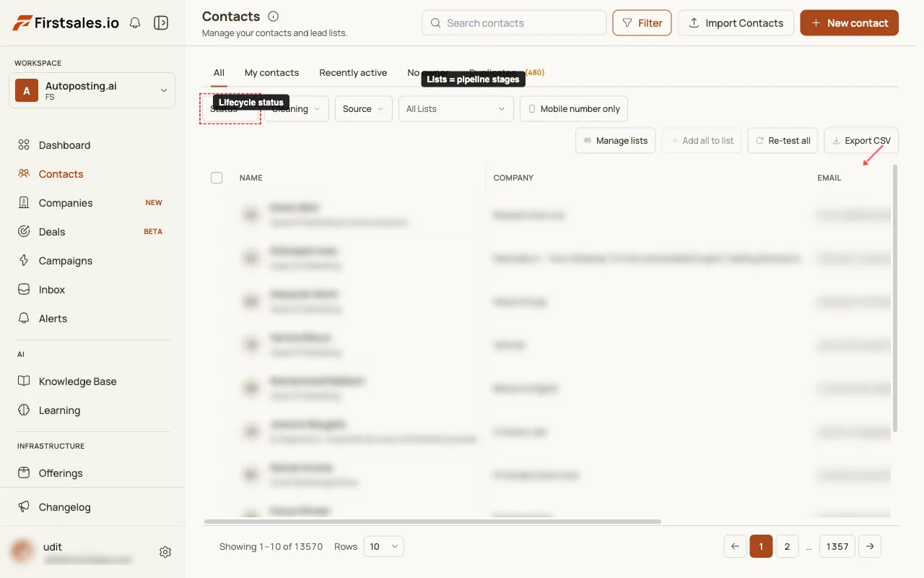
Task: Open the All Lists dropdown
Action: click(456, 109)
